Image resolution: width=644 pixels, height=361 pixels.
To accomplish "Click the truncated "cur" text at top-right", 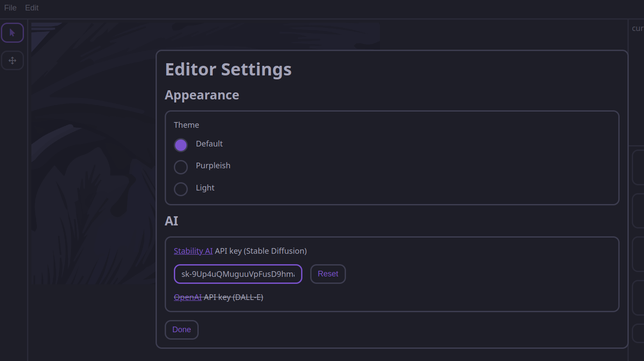I will tap(637, 28).
